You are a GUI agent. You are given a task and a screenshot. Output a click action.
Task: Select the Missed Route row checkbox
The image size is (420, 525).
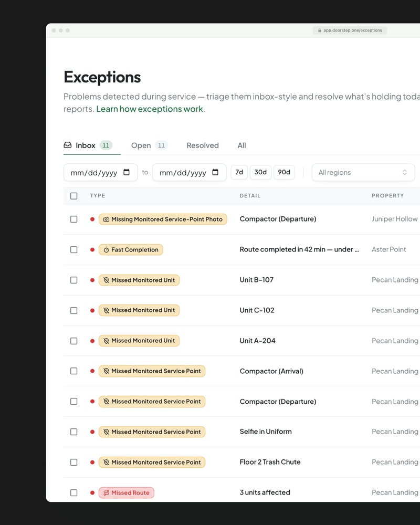coord(73,493)
